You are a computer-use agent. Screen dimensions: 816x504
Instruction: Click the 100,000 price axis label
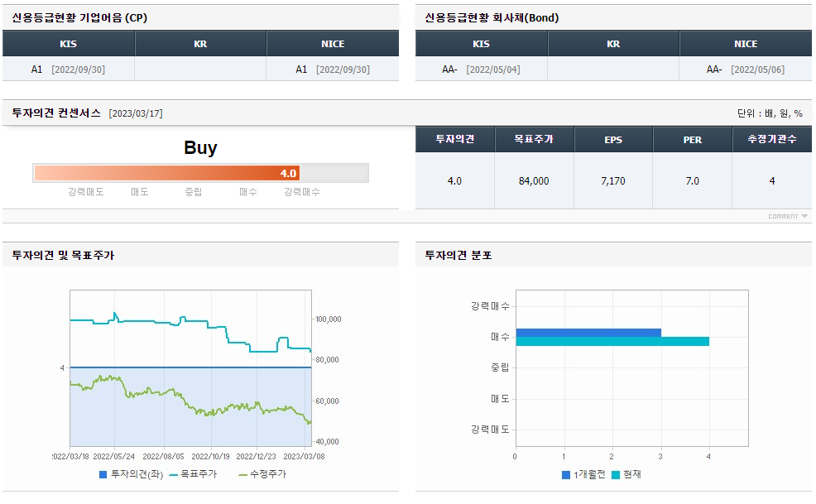[329, 319]
